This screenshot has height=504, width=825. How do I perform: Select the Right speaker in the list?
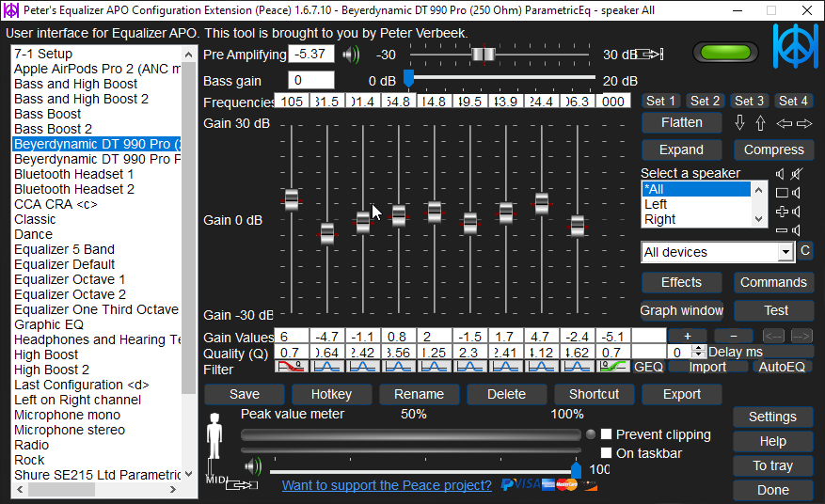pos(697,219)
